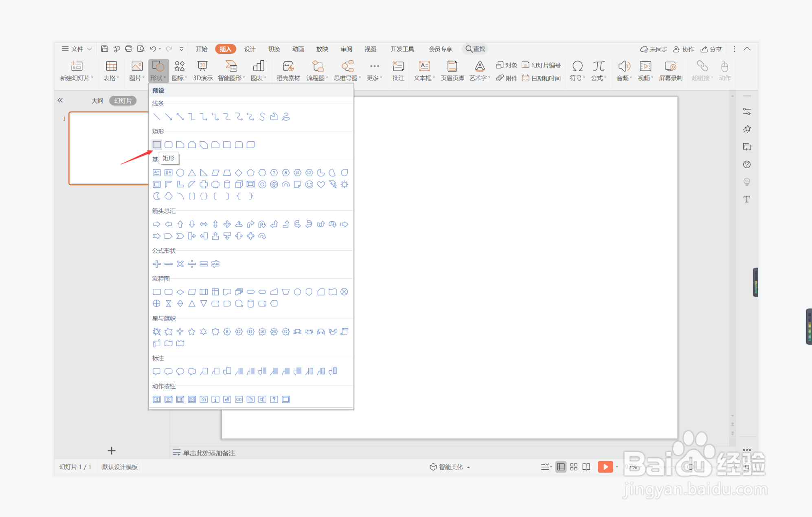Toggle the 大纲 outline panel view
This screenshot has height=517, width=812.
pyautogui.click(x=97, y=101)
